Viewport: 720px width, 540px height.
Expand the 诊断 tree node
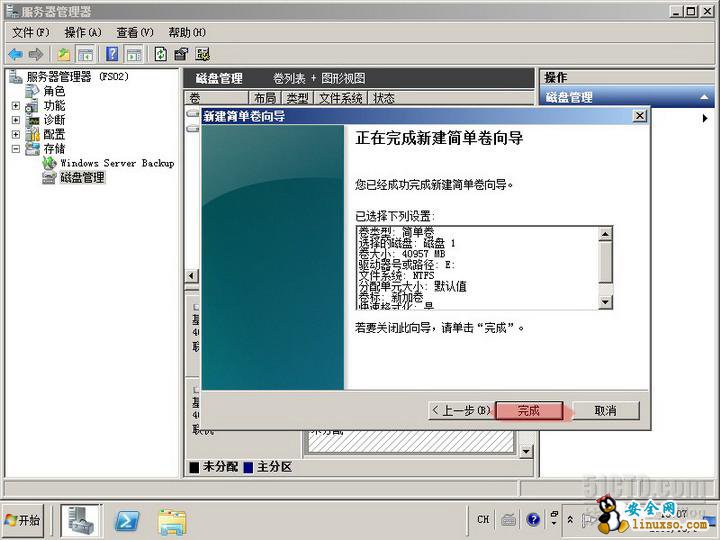coord(16,120)
